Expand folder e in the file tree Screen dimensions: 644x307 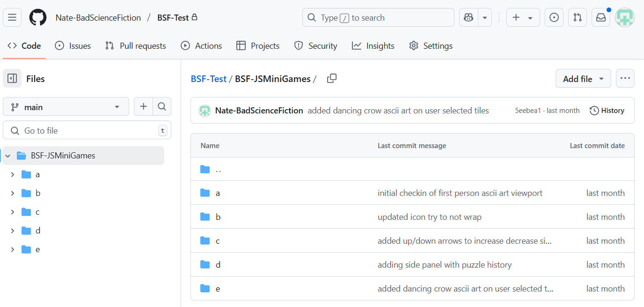13,249
